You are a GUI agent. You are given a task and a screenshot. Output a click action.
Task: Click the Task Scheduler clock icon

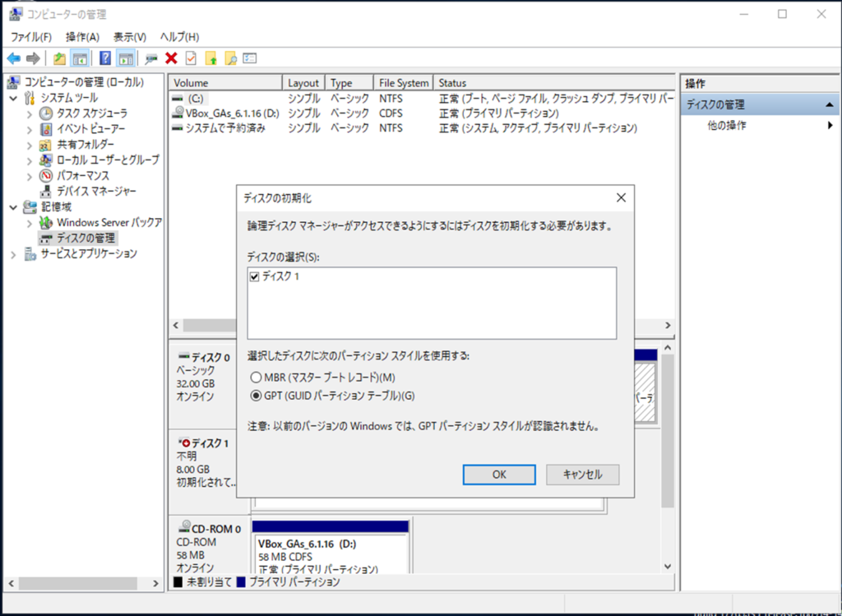(x=47, y=113)
